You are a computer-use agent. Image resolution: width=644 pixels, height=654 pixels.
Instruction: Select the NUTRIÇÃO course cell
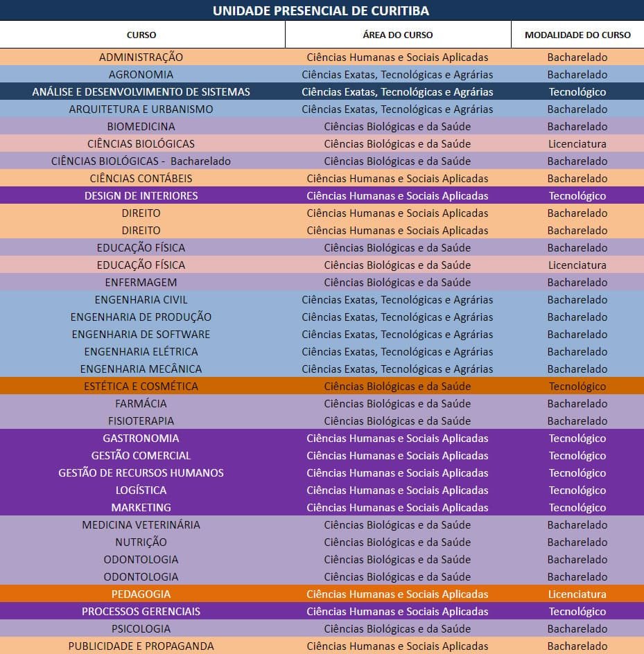(141, 542)
